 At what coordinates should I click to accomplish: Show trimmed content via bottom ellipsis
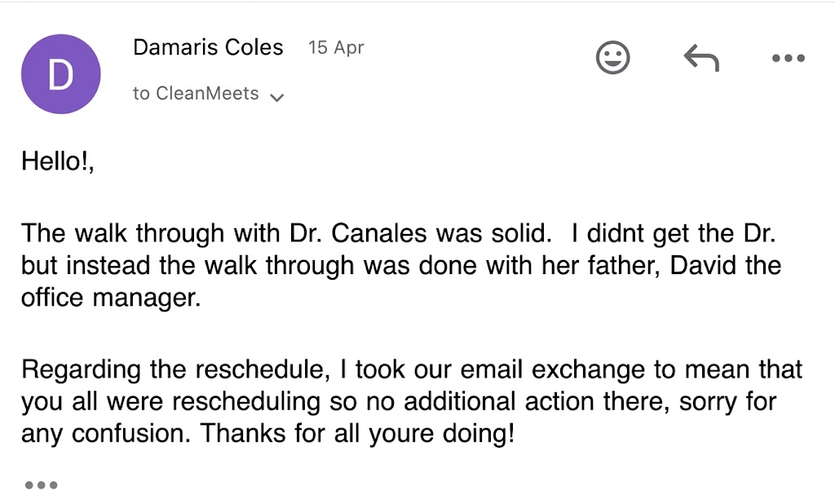click(41, 484)
